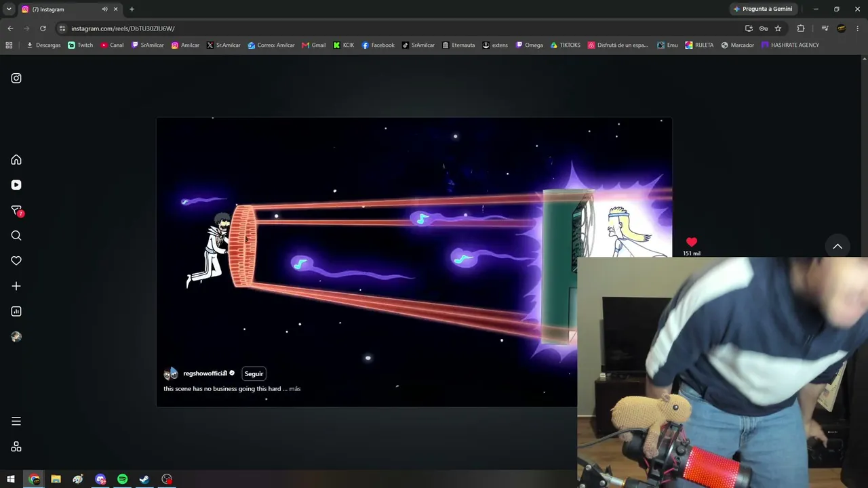Open the bookmarks apps grid
The image size is (868, 488).
pyautogui.click(x=9, y=45)
